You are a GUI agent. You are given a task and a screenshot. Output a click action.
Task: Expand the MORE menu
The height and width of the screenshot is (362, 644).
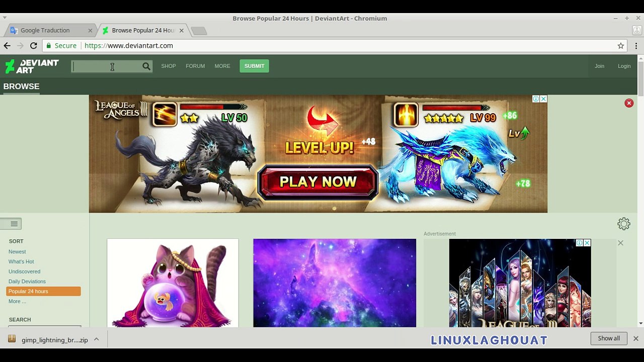[222, 66]
